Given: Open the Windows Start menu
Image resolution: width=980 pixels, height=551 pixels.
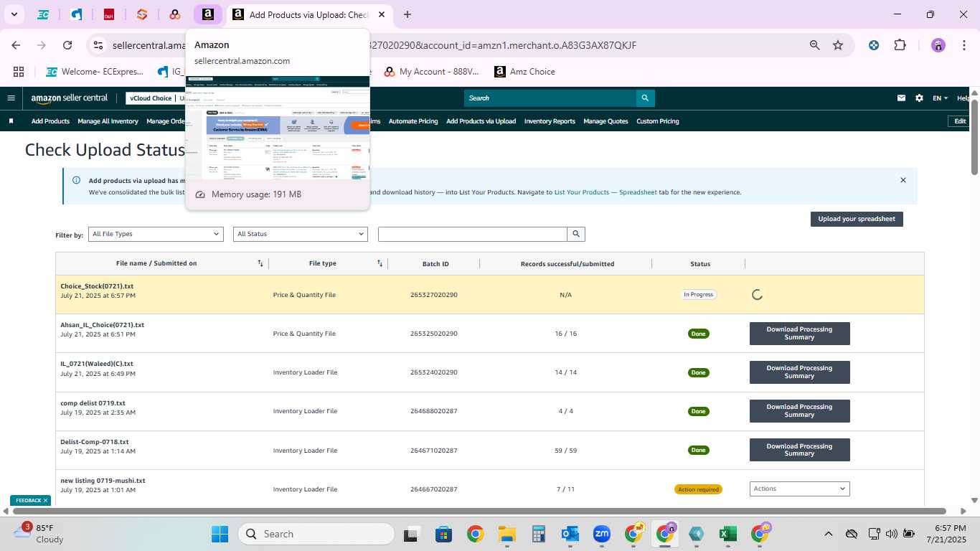Looking at the screenshot, I should click(220, 534).
